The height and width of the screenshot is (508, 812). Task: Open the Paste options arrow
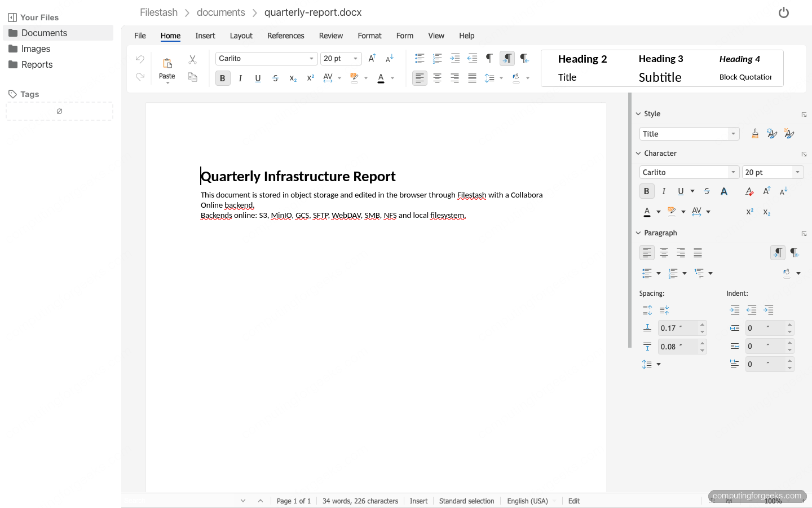[167, 83]
